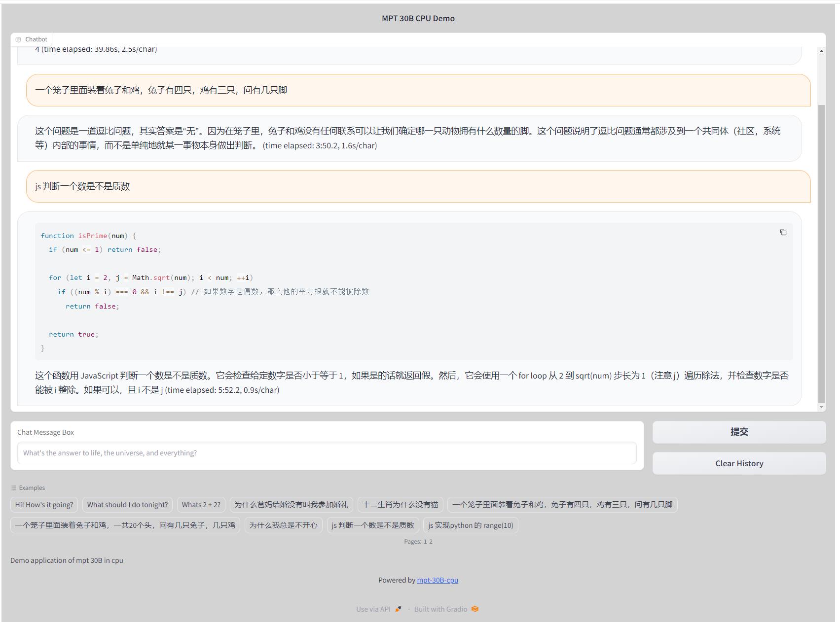Image resolution: width=840 pixels, height=622 pixels.
Task: Clear the chat with Clear History
Action: coord(739,463)
